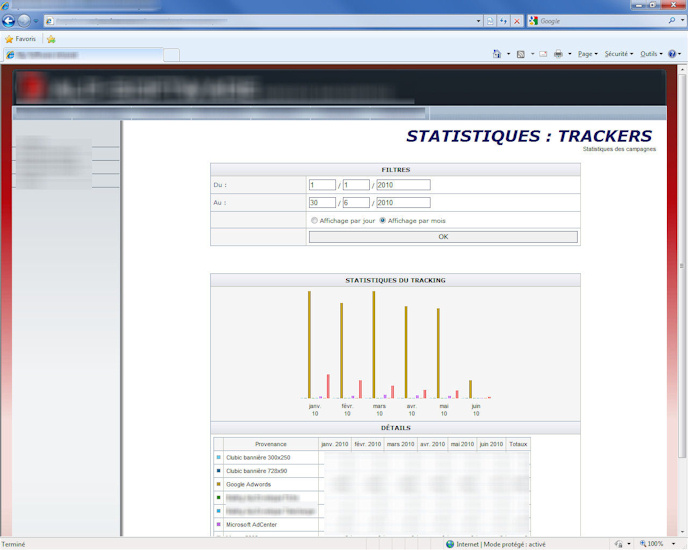The image size is (688, 550).
Task: Click the Refresh page icon
Action: (x=503, y=21)
